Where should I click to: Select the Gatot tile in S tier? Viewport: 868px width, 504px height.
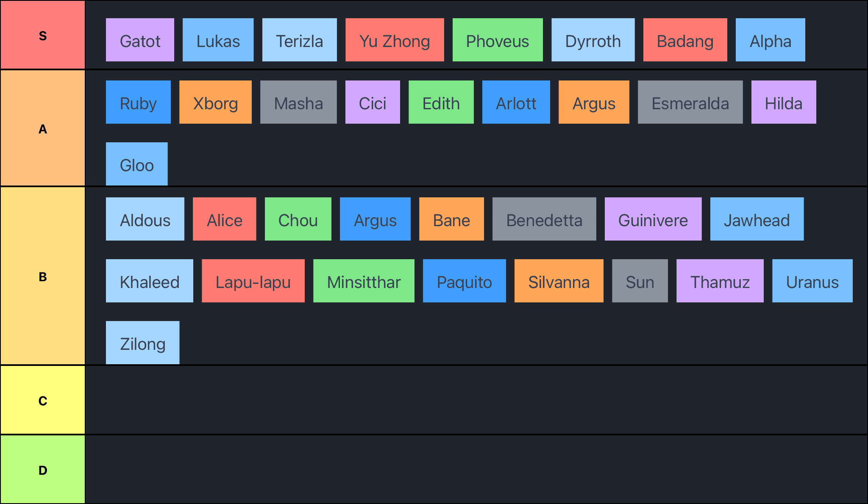click(140, 40)
